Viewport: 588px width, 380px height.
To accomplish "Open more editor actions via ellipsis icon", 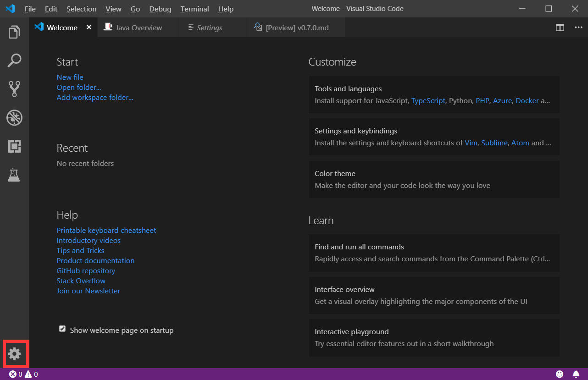I will coord(579,28).
